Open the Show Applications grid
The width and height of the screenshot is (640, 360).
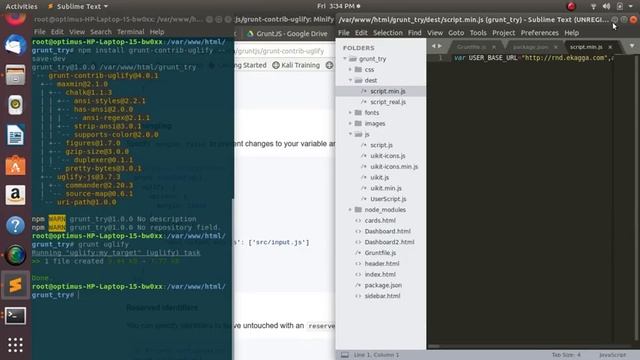(15, 345)
